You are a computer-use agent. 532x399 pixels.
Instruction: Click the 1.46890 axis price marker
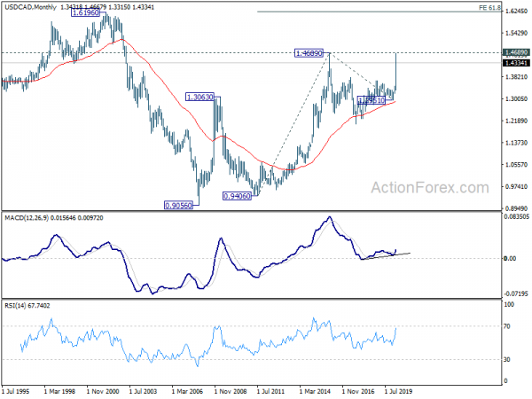[x=516, y=52]
